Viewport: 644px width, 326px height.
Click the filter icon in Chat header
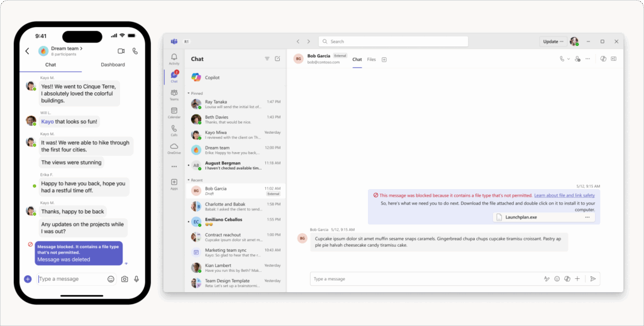[x=267, y=58]
